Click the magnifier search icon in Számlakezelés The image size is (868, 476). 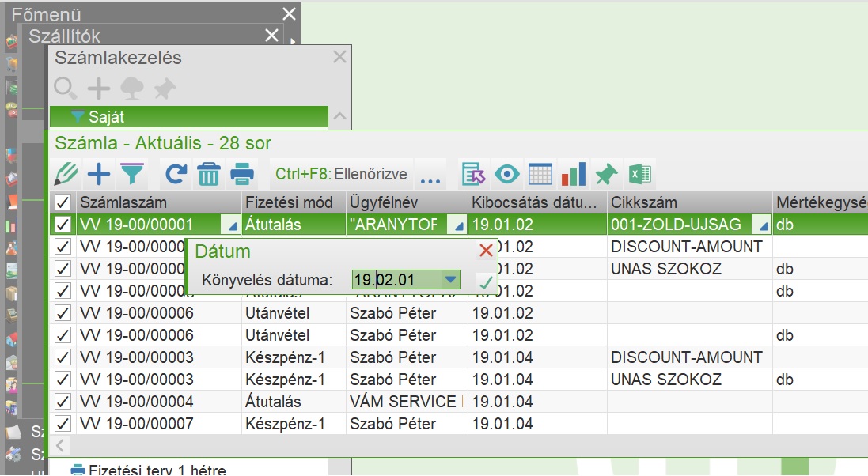point(66,88)
